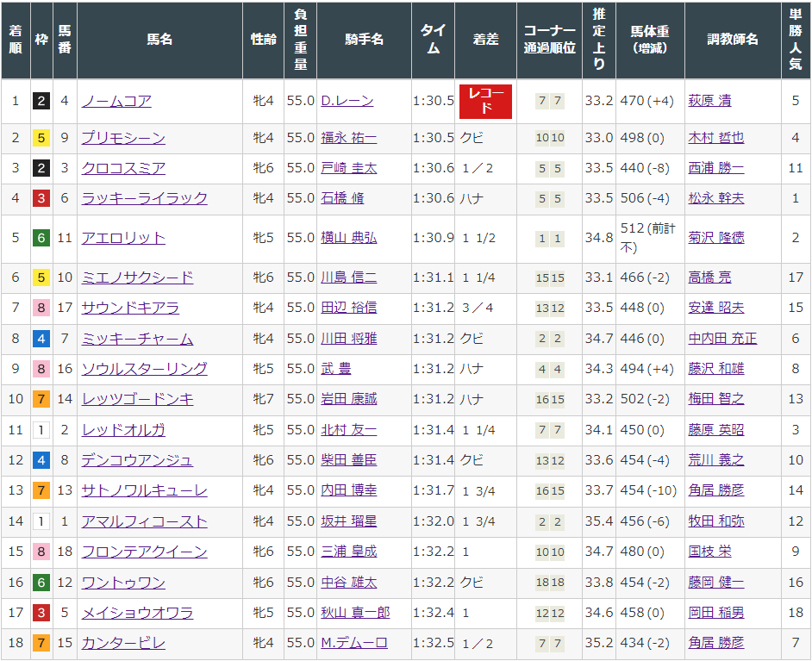Open jockey link 内田 博幸
The width and height of the screenshot is (812, 661).
348,490
